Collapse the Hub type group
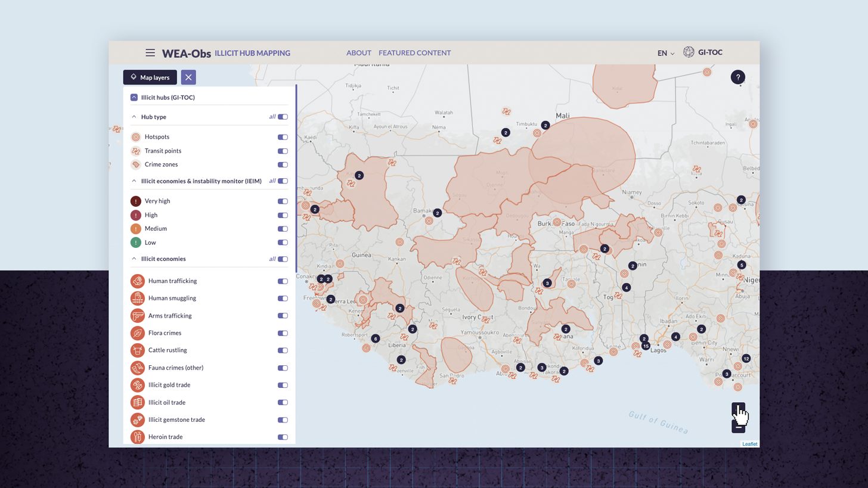Image resolution: width=868 pixels, height=488 pixels. click(134, 117)
